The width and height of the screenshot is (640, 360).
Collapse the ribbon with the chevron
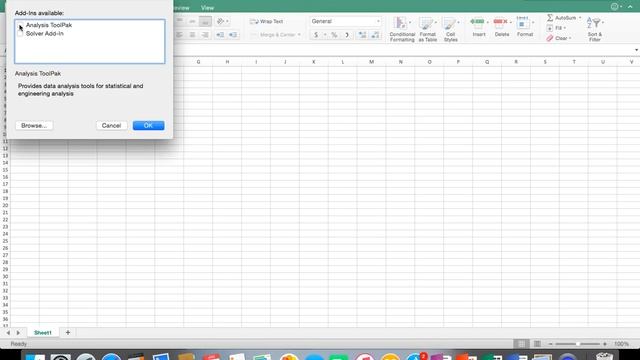[x=630, y=7]
